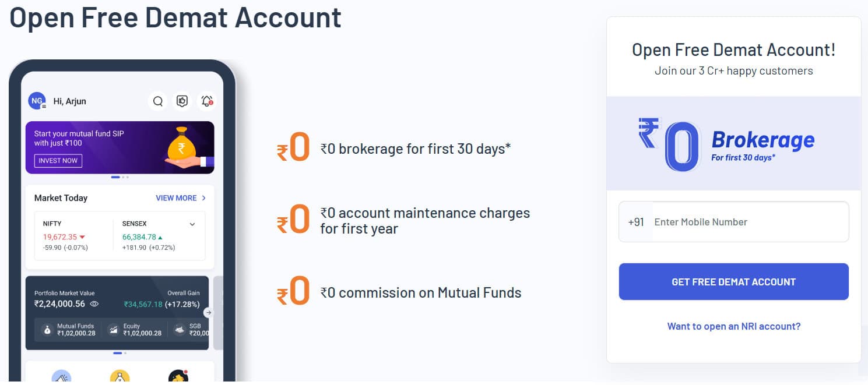Screen dimensions: 868x385
Task: Click the rewards shield icon in the header
Action: [182, 101]
